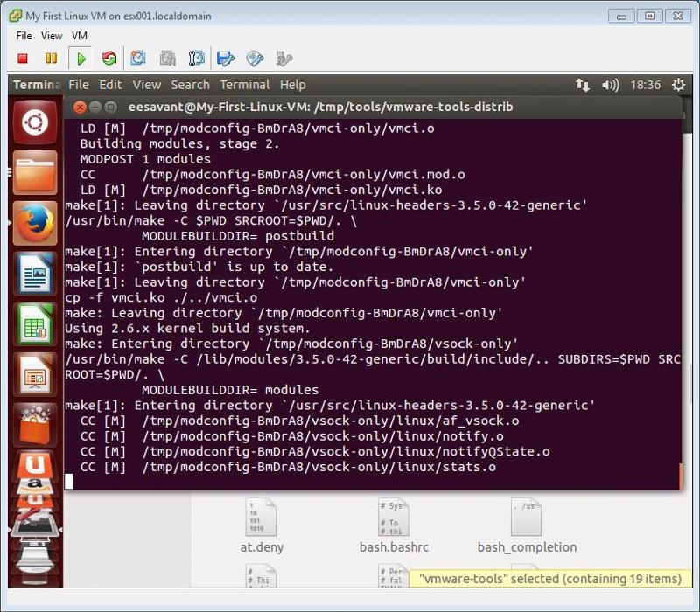The height and width of the screenshot is (612, 700).
Task: Click the terminal cursor prompt line
Action: [69, 482]
